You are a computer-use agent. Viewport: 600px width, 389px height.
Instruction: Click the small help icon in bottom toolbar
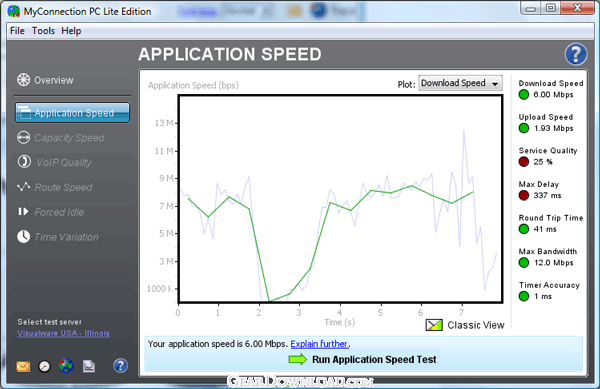pyautogui.click(x=120, y=366)
